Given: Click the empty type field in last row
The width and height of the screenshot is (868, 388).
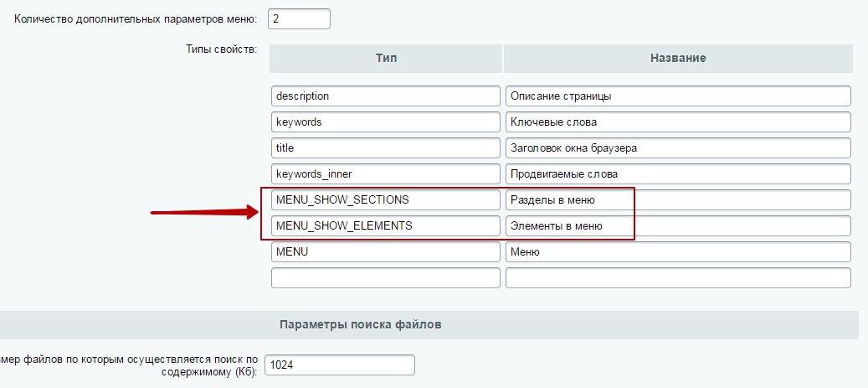Looking at the screenshot, I should [x=385, y=278].
